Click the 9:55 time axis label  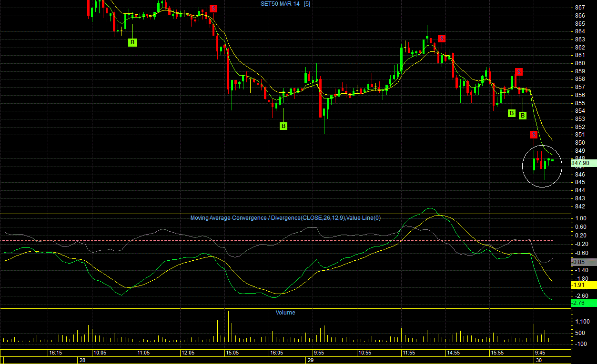pos(319,353)
